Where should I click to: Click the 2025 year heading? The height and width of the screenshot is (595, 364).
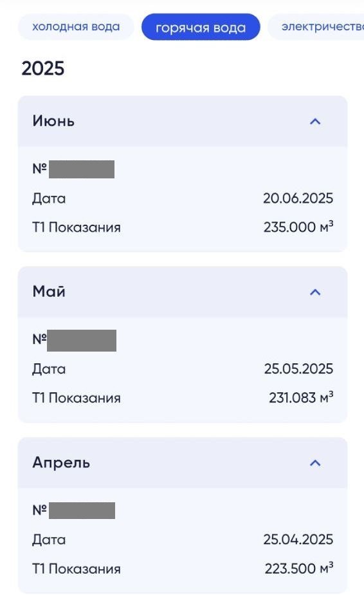click(x=43, y=69)
